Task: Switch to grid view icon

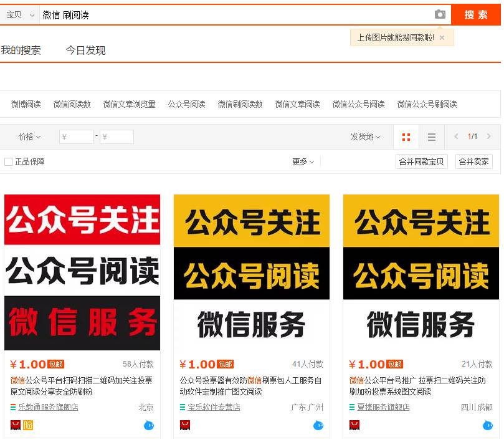Action: [x=406, y=137]
